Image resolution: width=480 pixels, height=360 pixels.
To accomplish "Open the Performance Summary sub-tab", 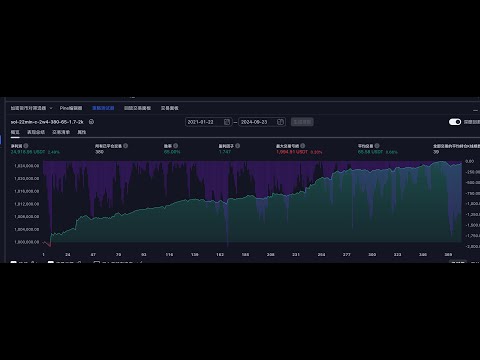I will (36, 132).
